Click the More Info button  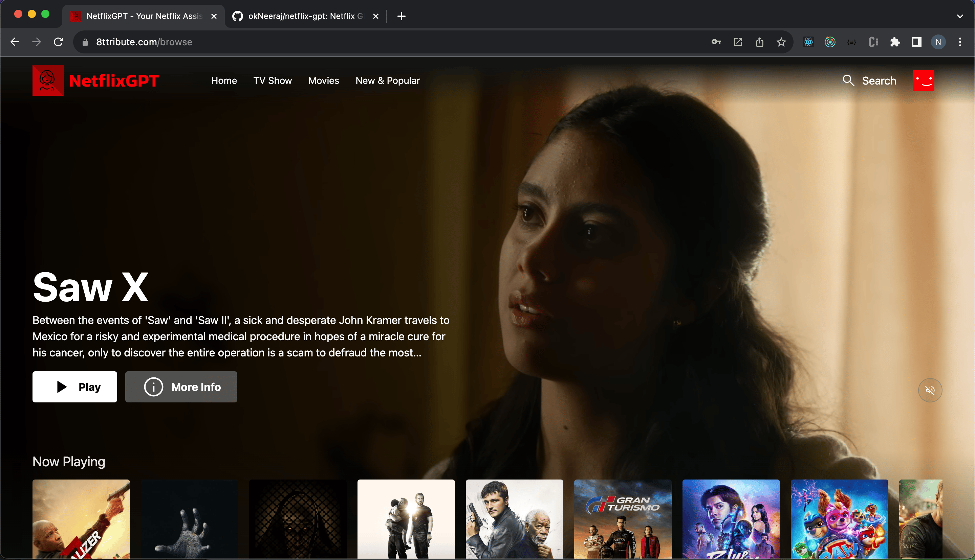[x=181, y=387]
